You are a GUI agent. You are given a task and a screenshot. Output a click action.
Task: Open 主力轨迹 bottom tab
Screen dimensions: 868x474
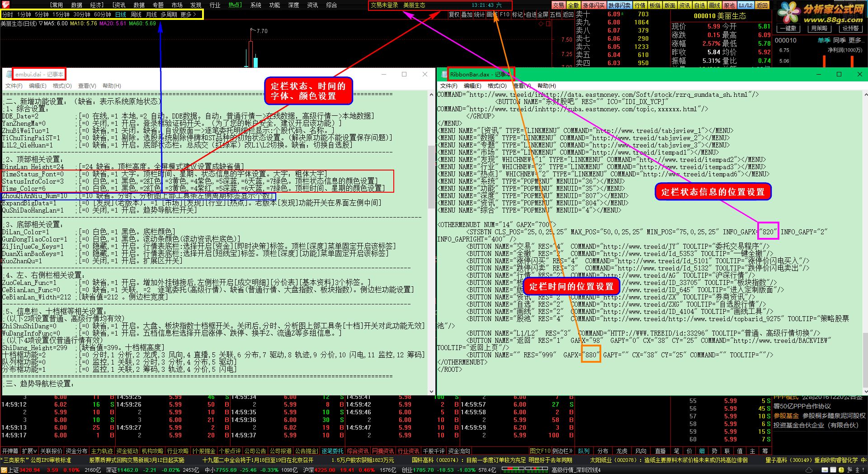(102, 451)
